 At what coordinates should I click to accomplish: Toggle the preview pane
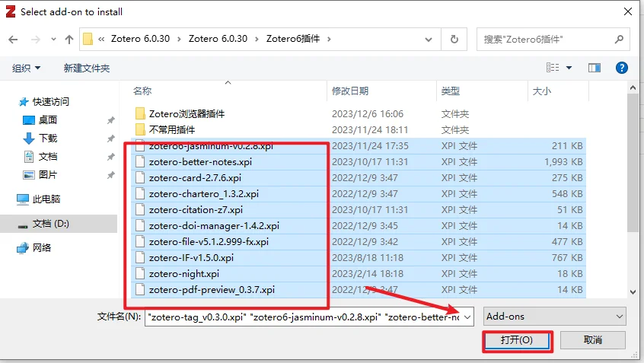tap(595, 68)
